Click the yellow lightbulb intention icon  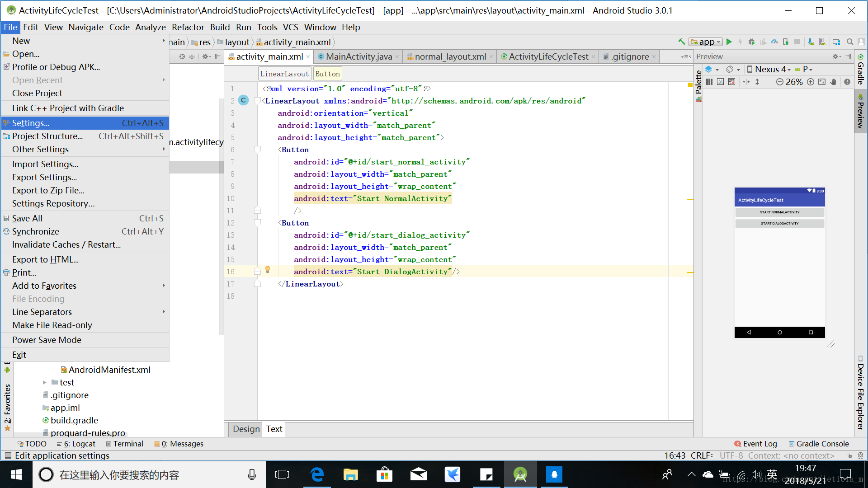(x=268, y=270)
